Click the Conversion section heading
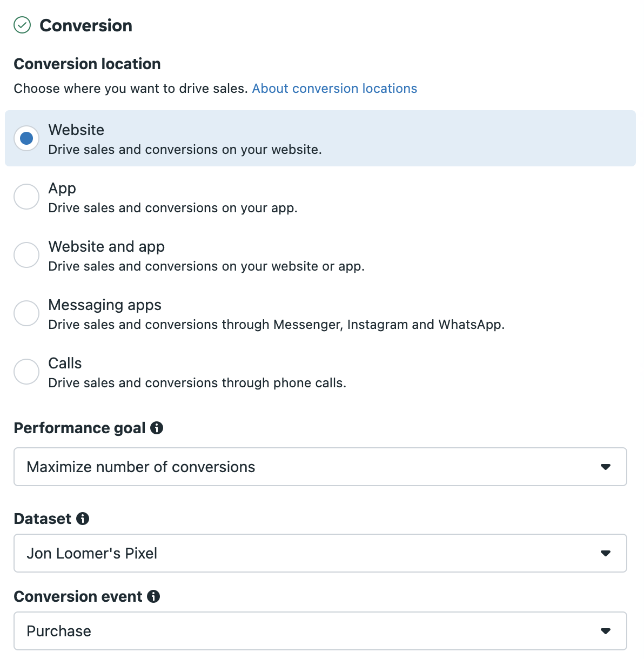Viewport: 644px width, 659px height. (86, 25)
